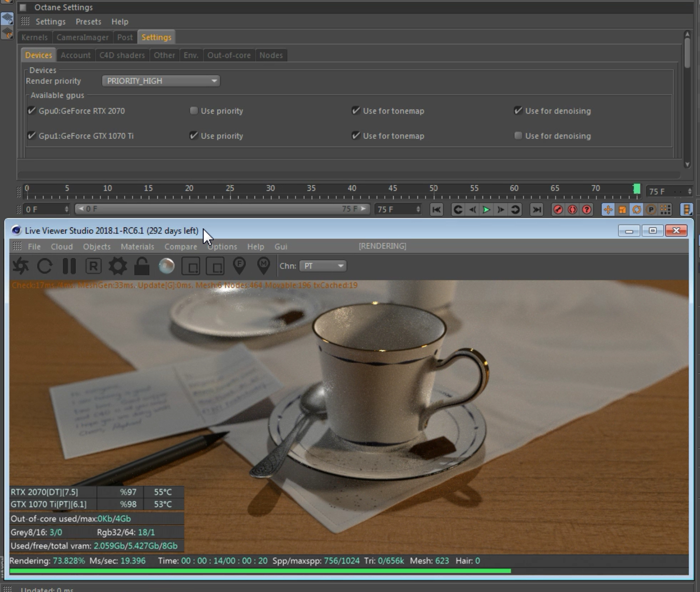
Task: Open the Chn channel dropdown
Action: (x=322, y=266)
